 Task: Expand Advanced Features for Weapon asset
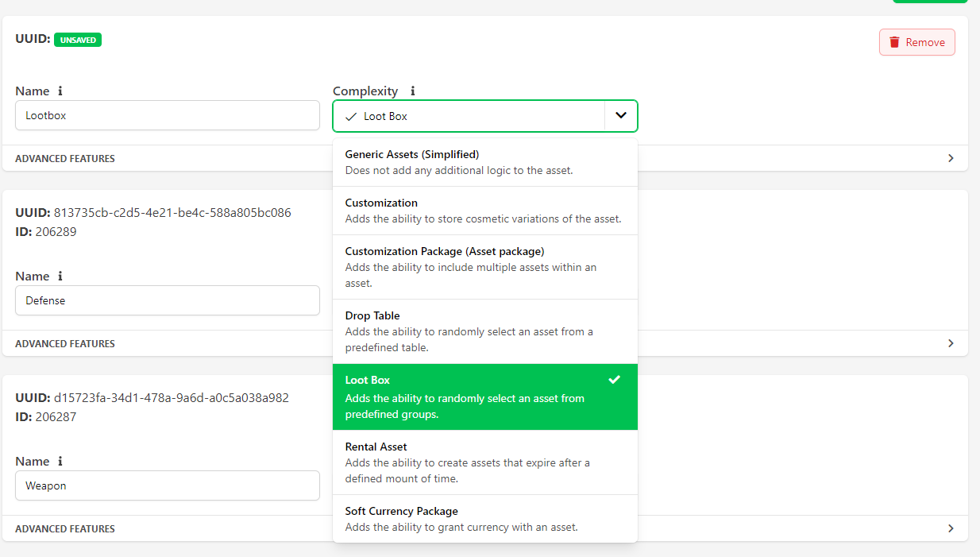pyautogui.click(x=951, y=528)
